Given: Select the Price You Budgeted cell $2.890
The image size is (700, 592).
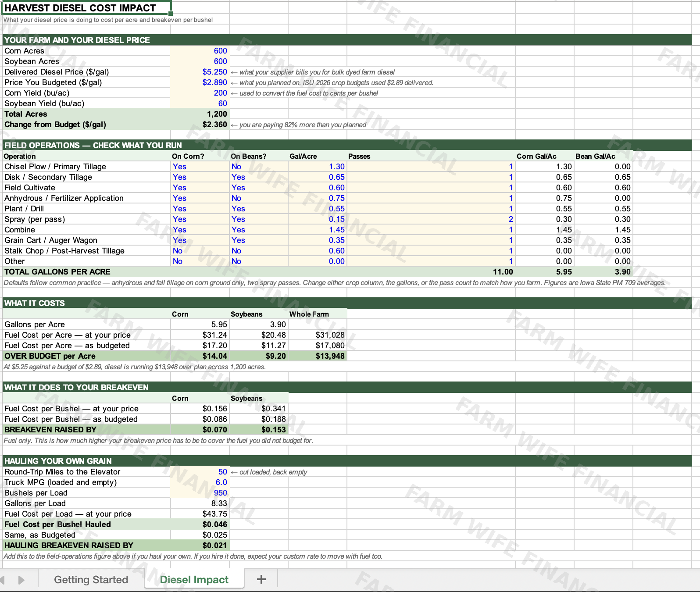Looking at the screenshot, I should 200,82.
